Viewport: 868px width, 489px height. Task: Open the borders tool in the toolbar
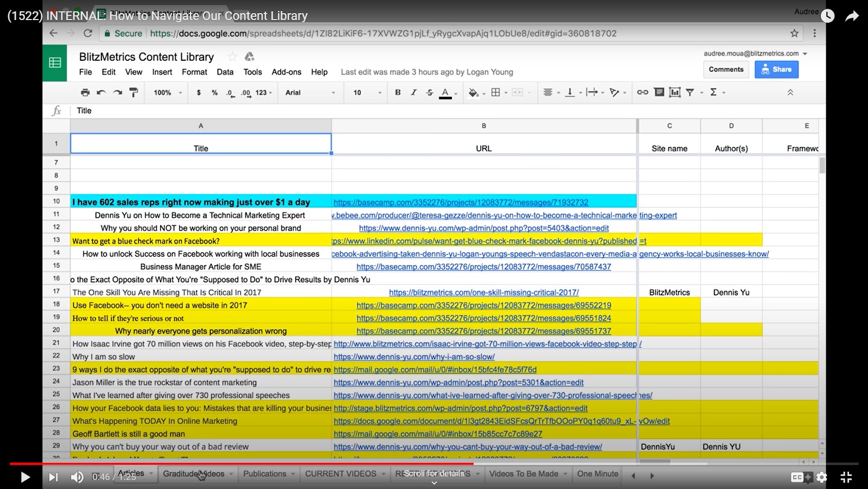(x=495, y=93)
